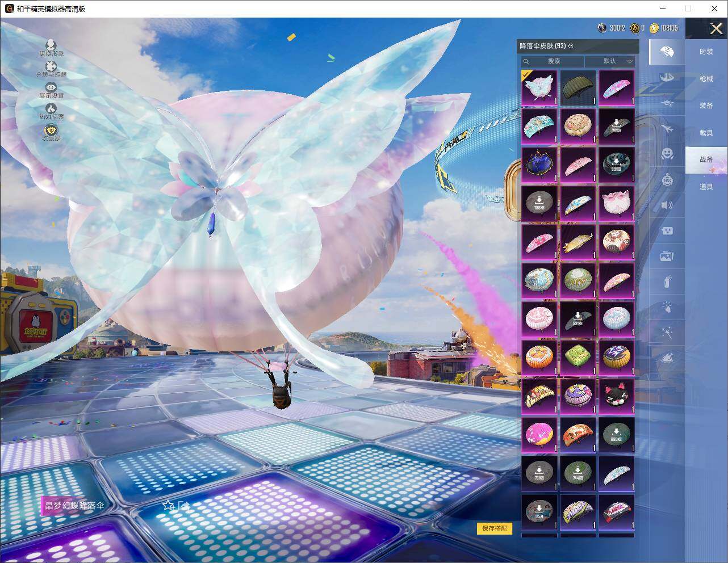Click the 搜索 search field
The height and width of the screenshot is (563, 728).
(x=553, y=61)
